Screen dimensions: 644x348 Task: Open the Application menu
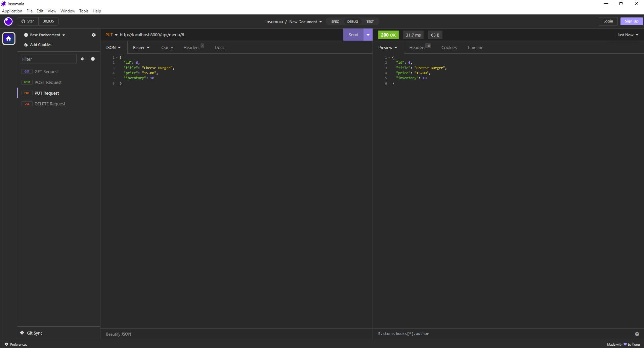pyautogui.click(x=12, y=11)
